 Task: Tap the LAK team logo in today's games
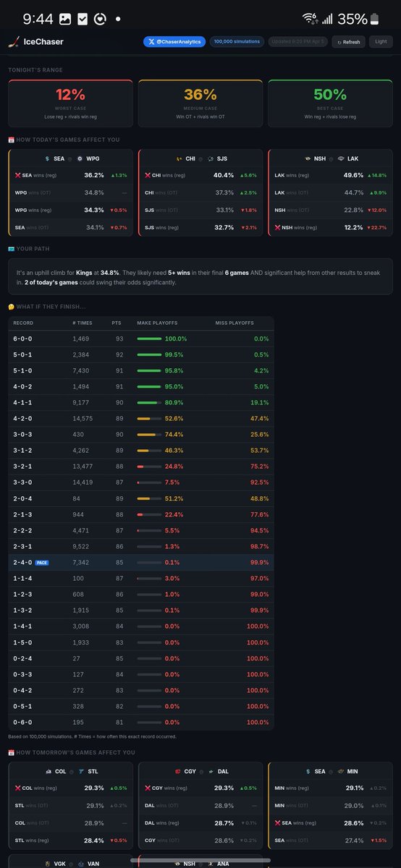pyautogui.click(x=340, y=158)
